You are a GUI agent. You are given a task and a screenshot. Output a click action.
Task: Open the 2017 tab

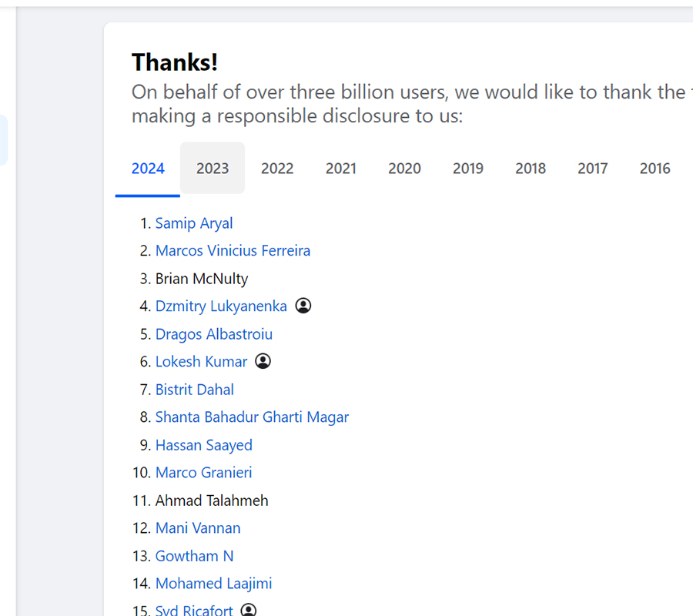(593, 169)
